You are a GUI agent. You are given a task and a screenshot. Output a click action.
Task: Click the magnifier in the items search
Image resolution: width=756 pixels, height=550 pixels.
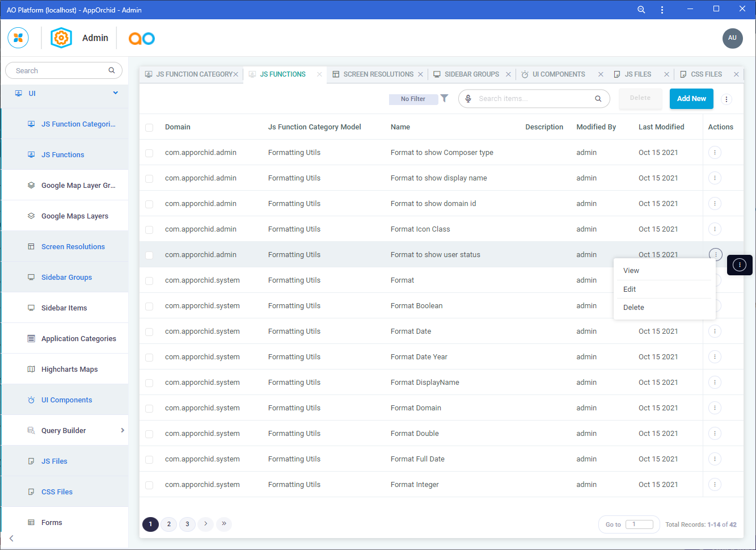coord(598,99)
